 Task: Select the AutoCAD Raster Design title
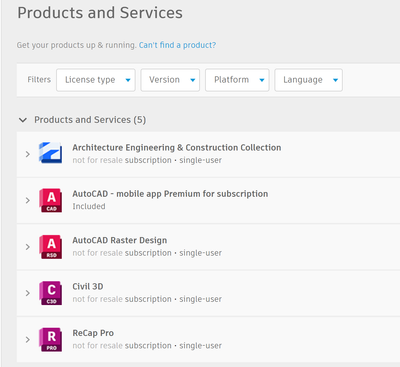click(120, 240)
